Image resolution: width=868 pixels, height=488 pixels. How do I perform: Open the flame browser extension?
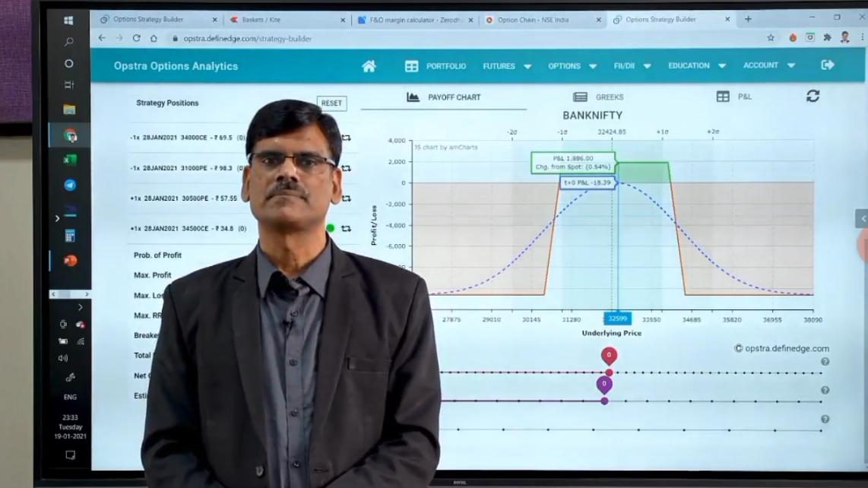[x=793, y=38]
